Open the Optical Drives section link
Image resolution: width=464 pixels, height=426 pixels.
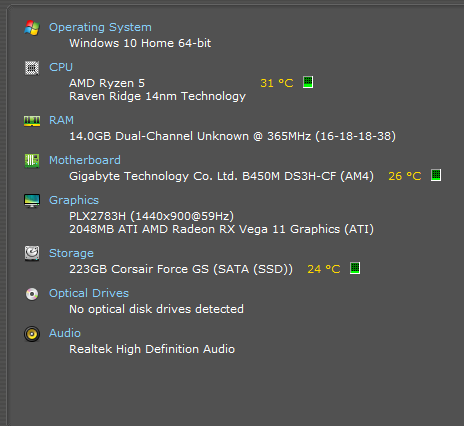[89, 293]
